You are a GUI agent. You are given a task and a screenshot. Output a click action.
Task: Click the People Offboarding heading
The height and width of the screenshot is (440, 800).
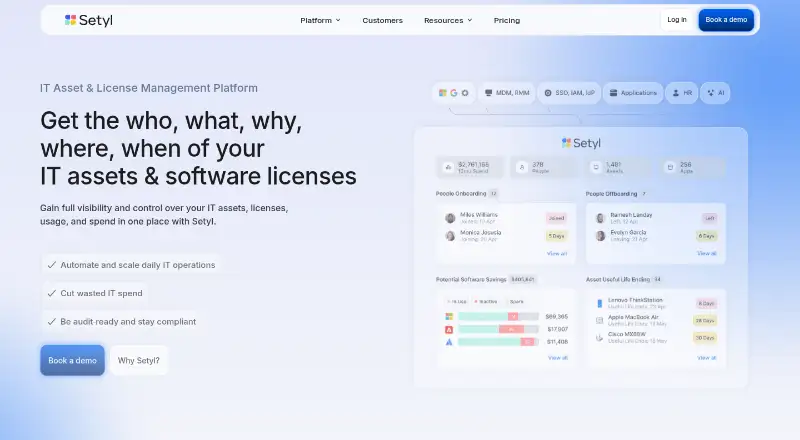tap(611, 194)
